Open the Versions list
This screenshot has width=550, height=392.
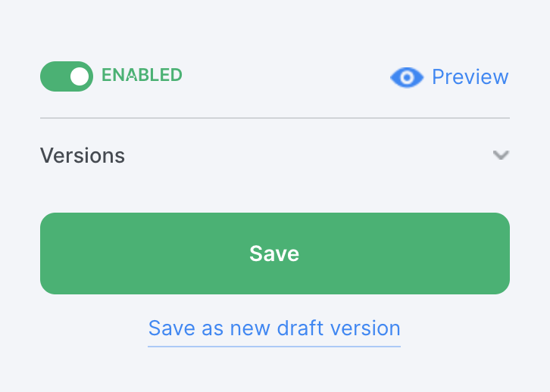(274, 155)
